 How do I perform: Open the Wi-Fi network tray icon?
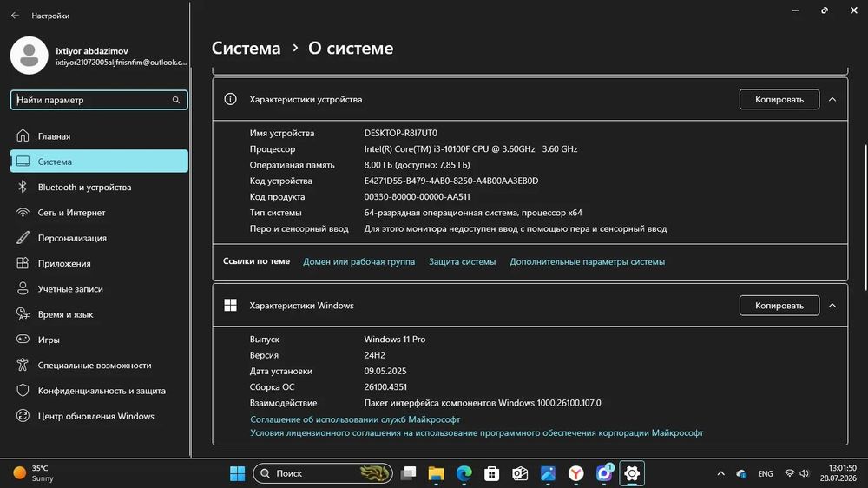point(790,473)
